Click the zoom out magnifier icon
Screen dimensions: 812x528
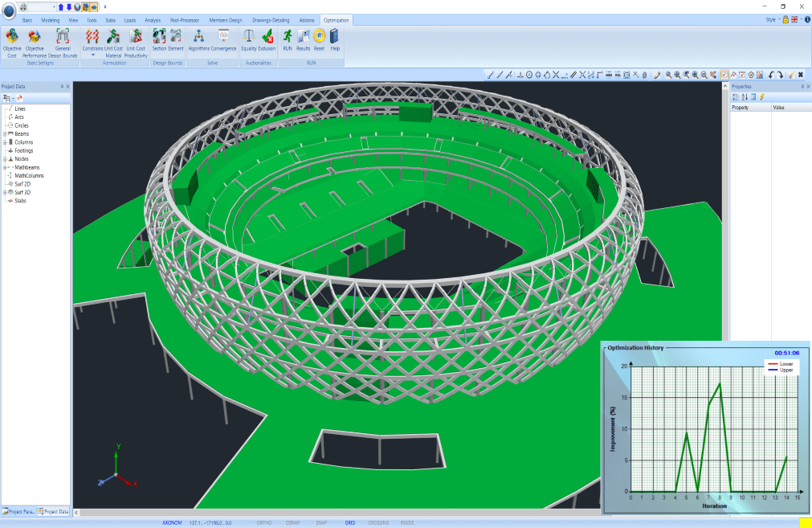[x=704, y=75]
